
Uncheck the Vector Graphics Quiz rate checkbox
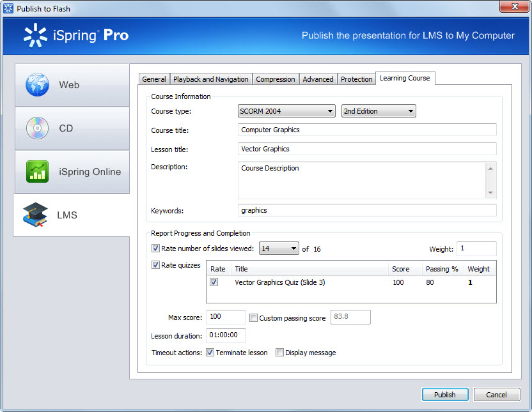pos(214,282)
